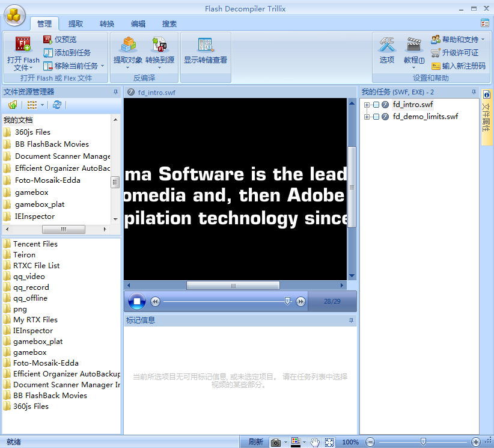Click the 选项 (options) icon
Image resolution: width=494 pixels, height=448 pixels.
pos(387,51)
